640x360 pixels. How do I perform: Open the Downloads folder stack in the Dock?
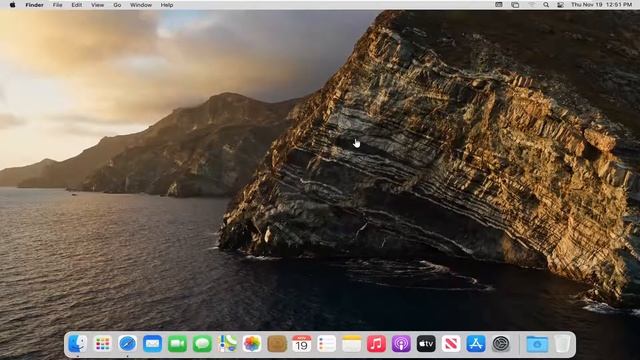click(x=537, y=344)
